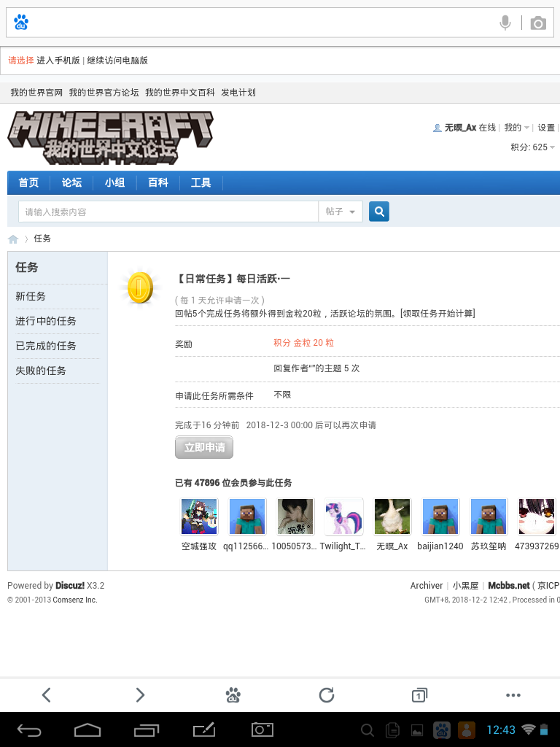
Task: Open 发电计划 link
Action: [x=238, y=93]
